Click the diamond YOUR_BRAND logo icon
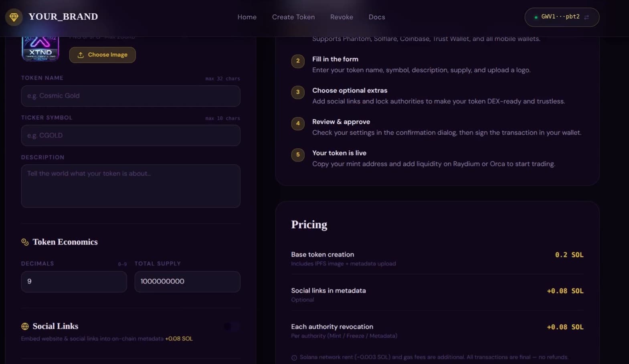This screenshot has width=629, height=364. coord(14,17)
